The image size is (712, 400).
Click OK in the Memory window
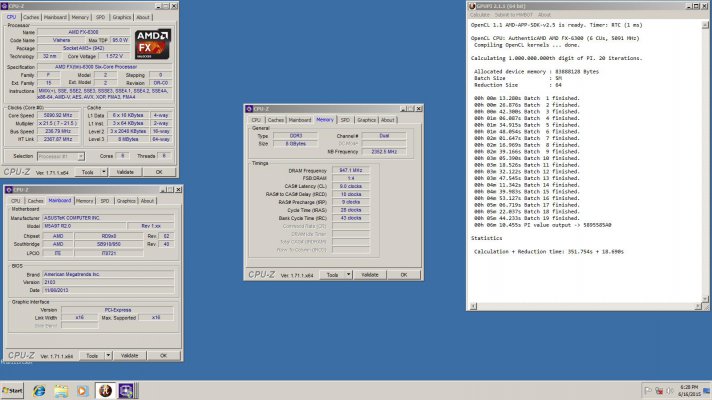404,275
